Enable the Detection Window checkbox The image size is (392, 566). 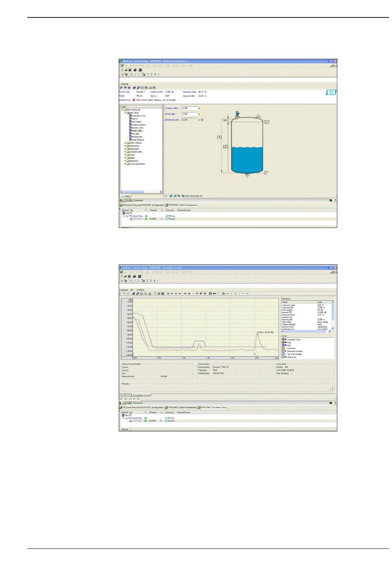coord(283,351)
